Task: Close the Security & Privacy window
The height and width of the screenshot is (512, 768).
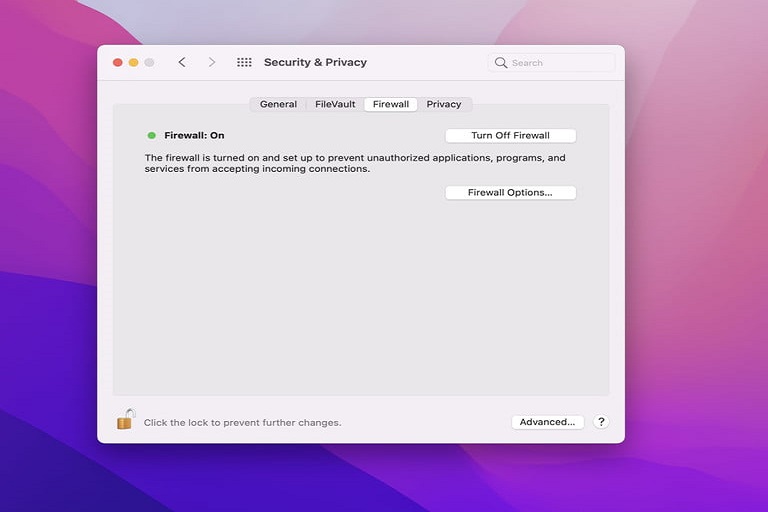Action: (117, 62)
